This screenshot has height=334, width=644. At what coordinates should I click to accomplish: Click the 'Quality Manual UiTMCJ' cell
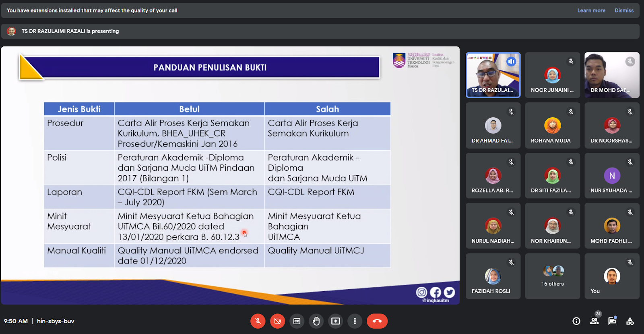327,255
